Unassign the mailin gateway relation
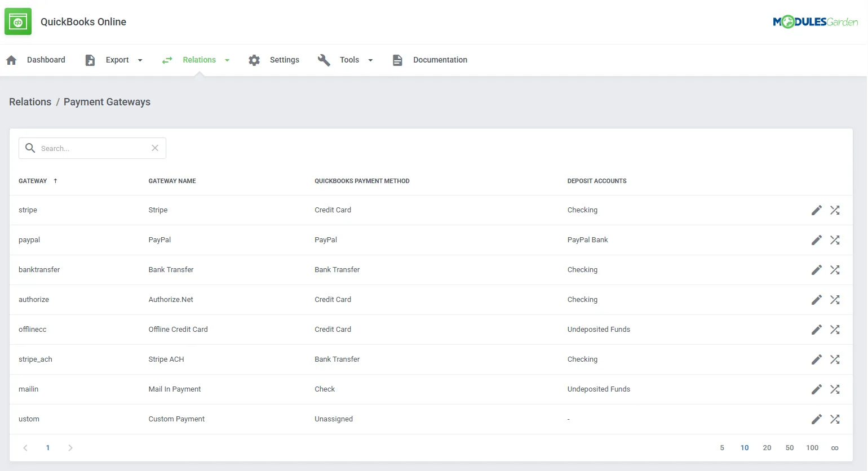Image resolution: width=868 pixels, height=471 pixels. coord(835,389)
